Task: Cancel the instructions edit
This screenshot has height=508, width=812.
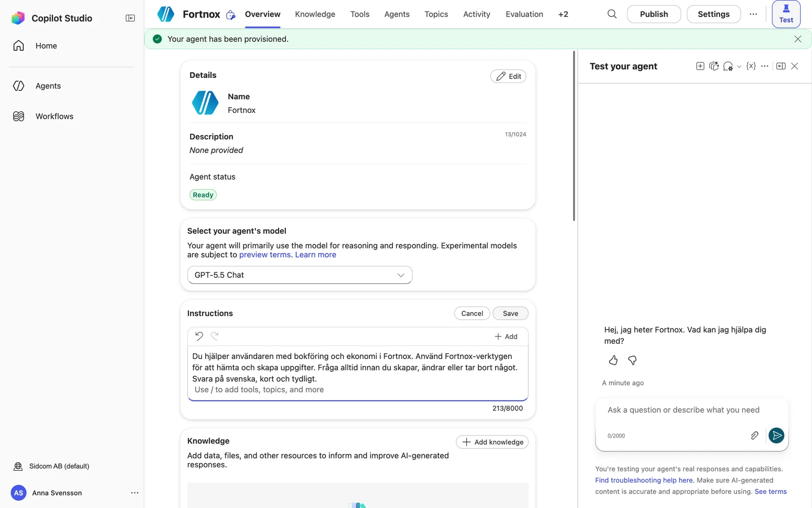Action: click(x=472, y=313)
